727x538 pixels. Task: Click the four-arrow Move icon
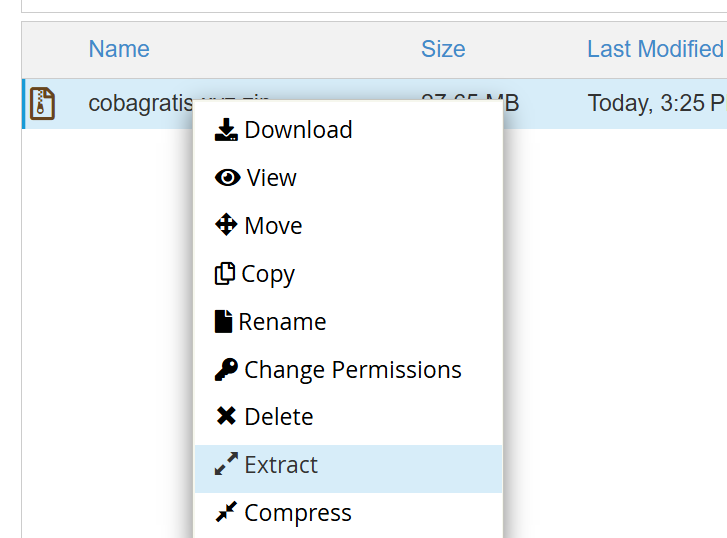(226, 225)
